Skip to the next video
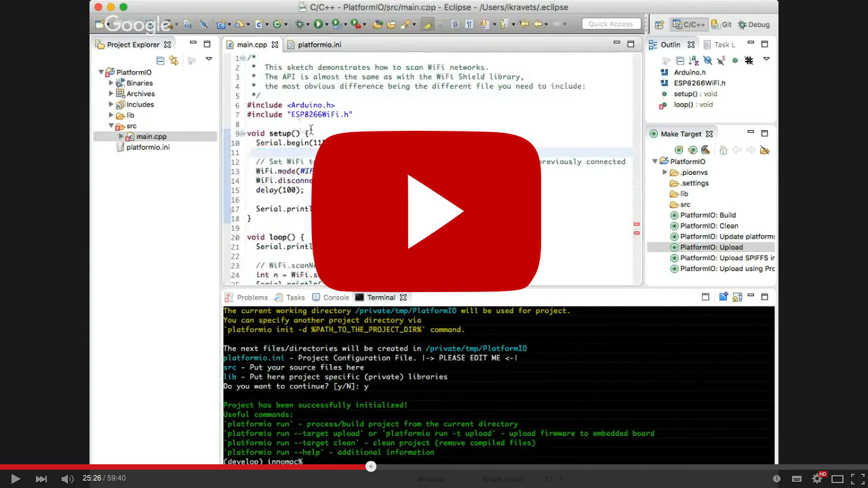This screenshot has width=868, height=488. tap(41, 479)
